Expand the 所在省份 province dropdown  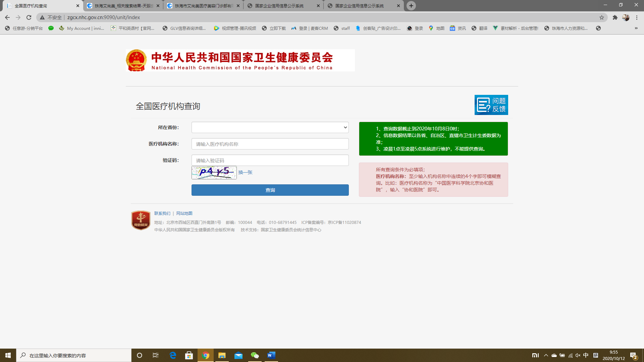tap(270, 127)
